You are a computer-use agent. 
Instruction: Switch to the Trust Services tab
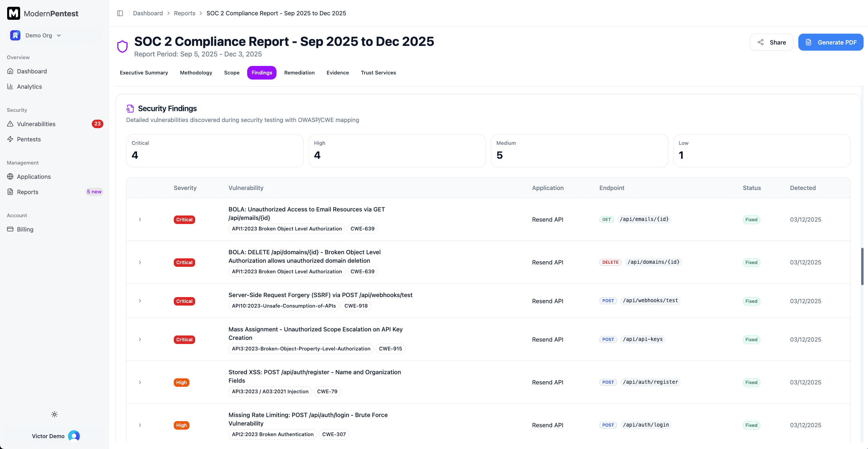coord(378,73)
